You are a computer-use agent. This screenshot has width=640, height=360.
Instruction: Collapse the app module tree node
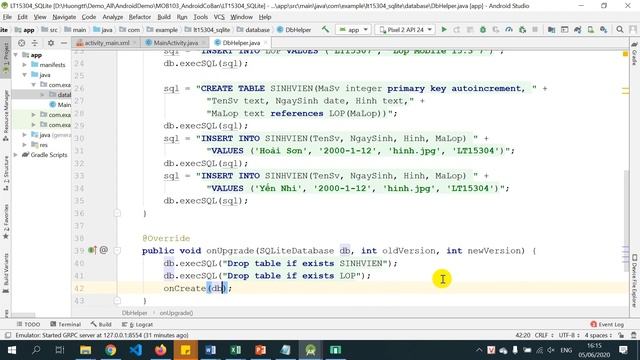click(16, 55)
